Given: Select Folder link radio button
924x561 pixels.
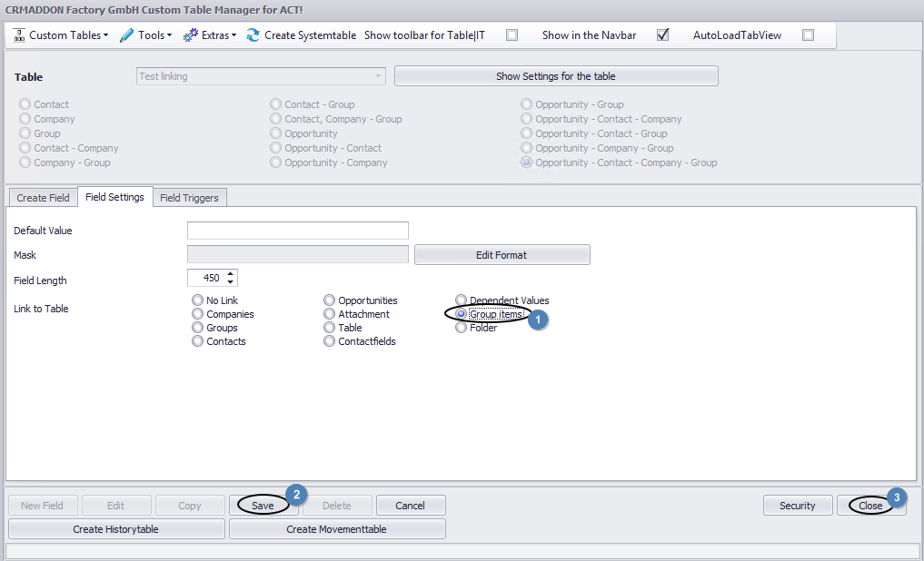Looking at the screenshot, I should coord(461,328).
